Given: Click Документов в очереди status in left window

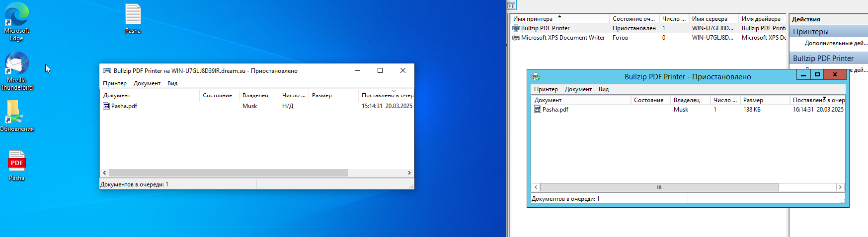Looking at the screenshot, I should 135,184.
